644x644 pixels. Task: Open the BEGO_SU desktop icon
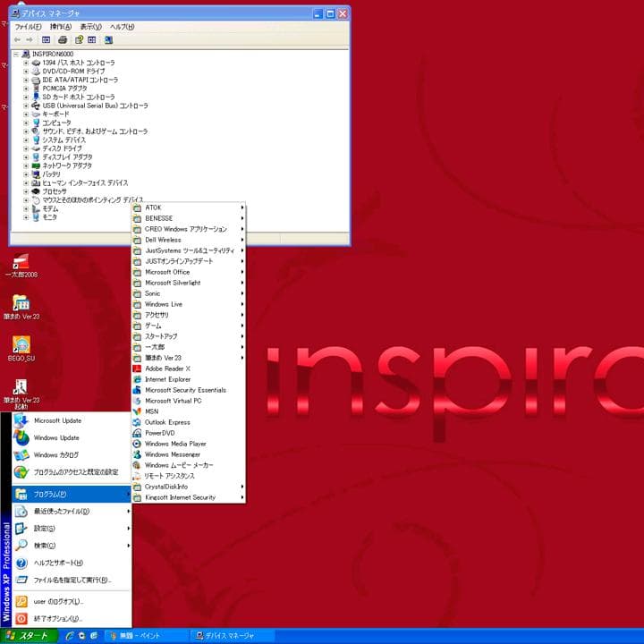(x=21, y=347)
